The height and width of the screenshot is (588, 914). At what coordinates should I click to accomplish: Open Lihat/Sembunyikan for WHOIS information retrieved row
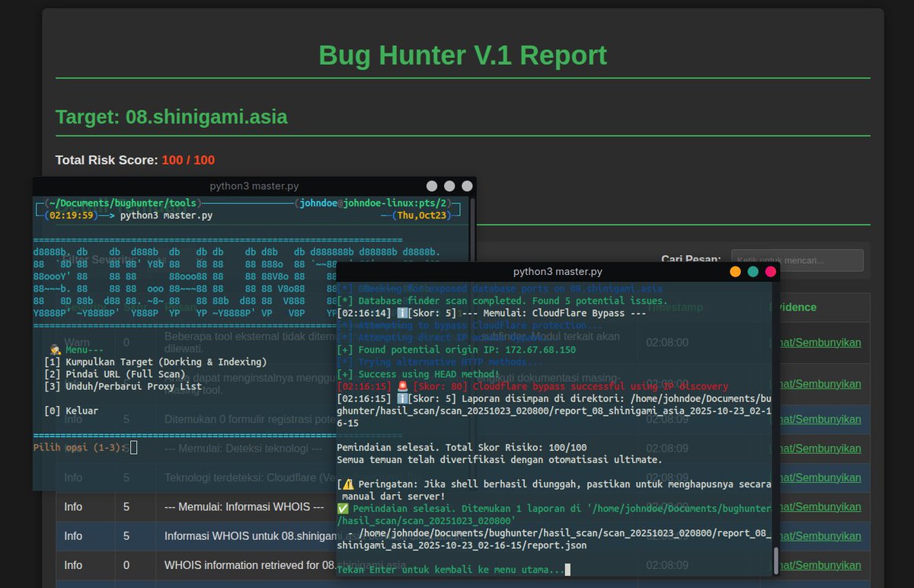(x=821, y=565)
